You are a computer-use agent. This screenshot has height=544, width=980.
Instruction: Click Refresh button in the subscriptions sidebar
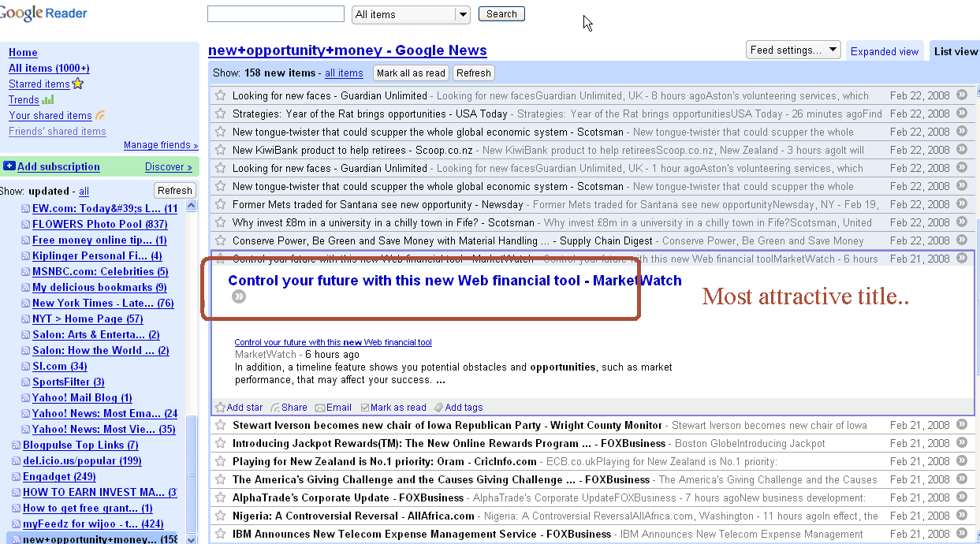coord(174,190)
